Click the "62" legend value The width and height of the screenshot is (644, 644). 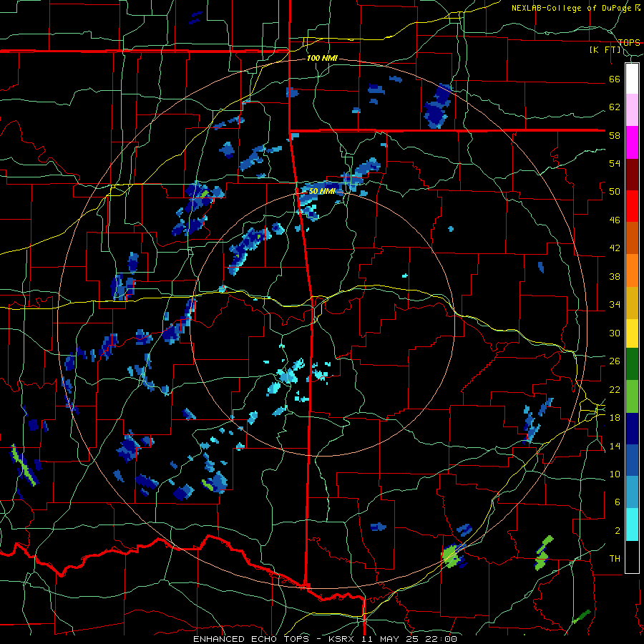click(x=615, y=107)
